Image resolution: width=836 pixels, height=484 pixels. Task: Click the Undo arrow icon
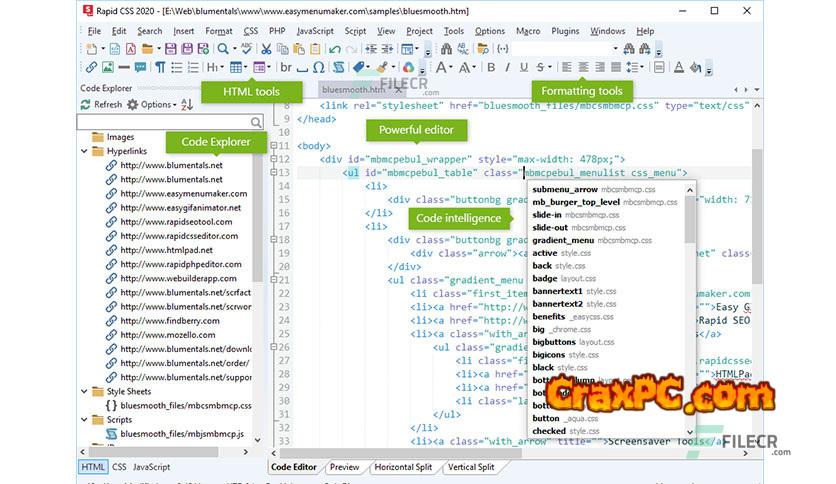click(x=336, y=48)
